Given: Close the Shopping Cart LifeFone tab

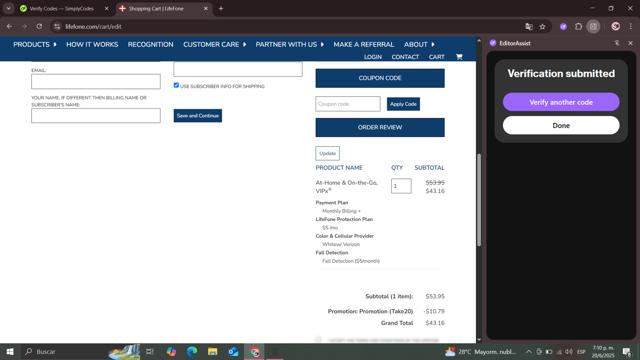Looking at the screenshot, I should pos(206,8).
